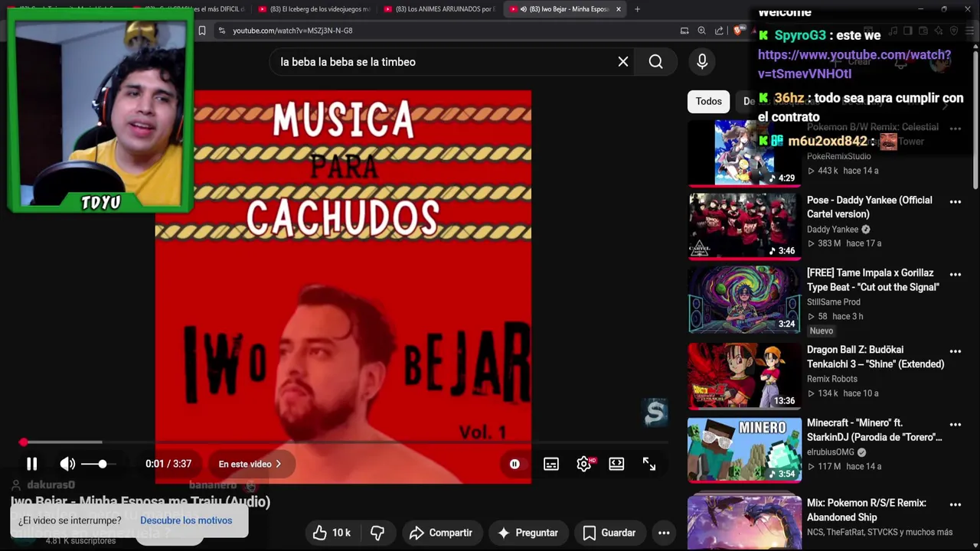Toggle subtitles with the captions icon
Image resolution: width=980 pixels, height=551 pixels.
tap(550, 464)
